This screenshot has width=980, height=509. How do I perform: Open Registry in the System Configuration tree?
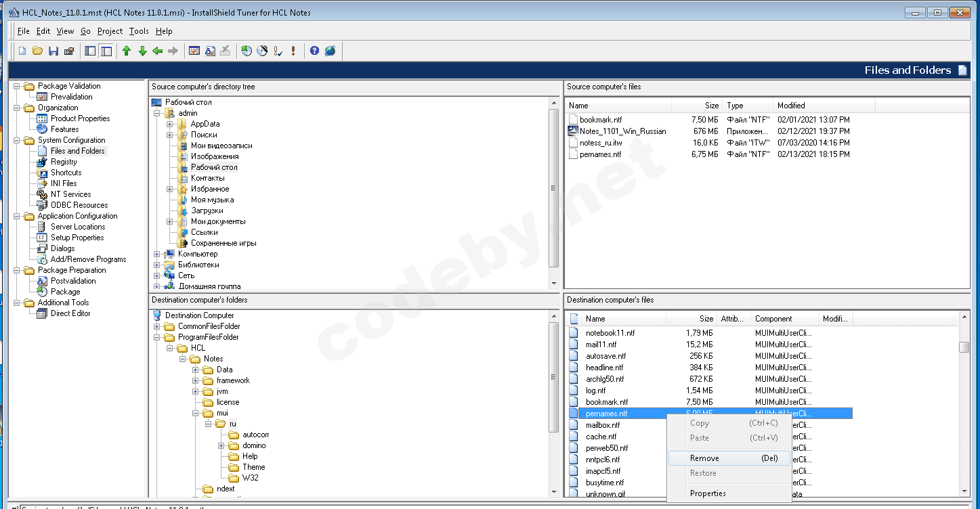64,162
